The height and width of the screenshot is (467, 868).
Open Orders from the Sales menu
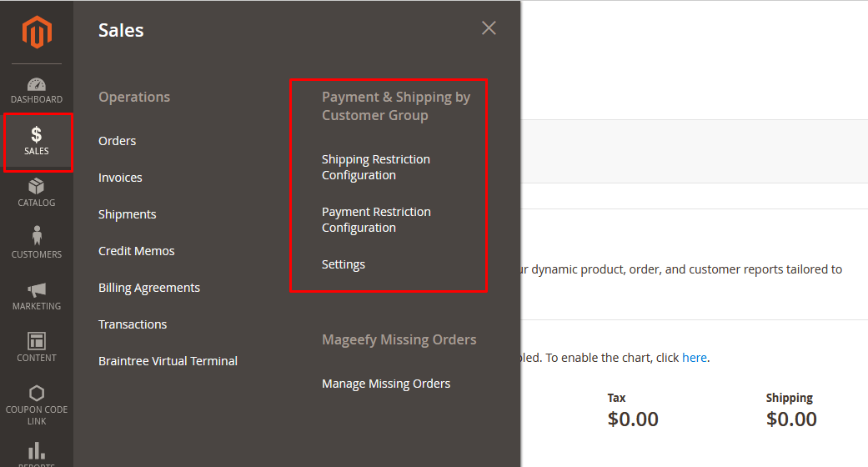point(118,141)
